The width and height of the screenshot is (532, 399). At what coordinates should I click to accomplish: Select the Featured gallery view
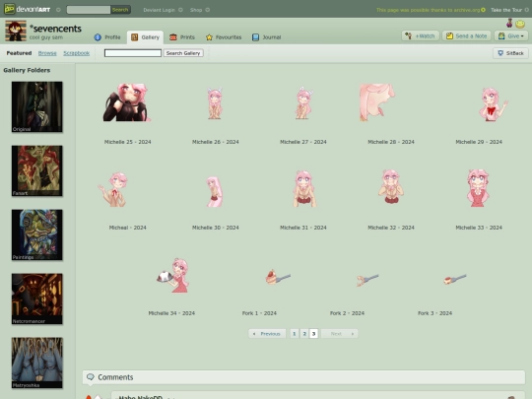click(x=19, y=53)
